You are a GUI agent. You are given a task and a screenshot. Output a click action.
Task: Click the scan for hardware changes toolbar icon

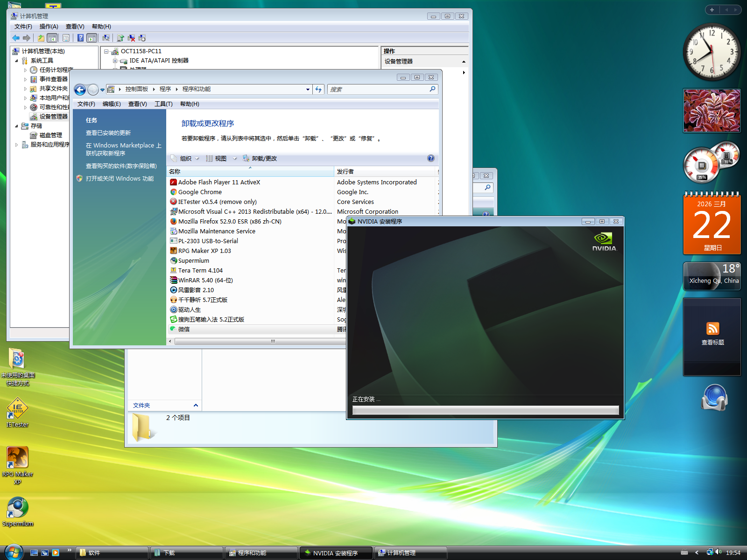pos(106,38)
